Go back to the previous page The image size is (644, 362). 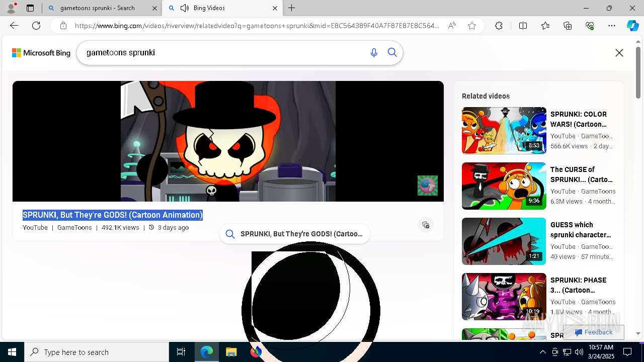tap(14, 26)
